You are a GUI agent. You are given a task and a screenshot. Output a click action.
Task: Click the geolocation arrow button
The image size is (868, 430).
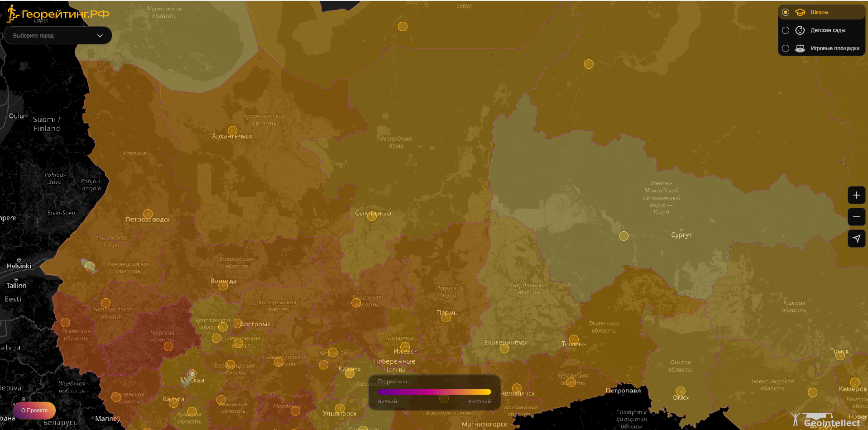click(856, 239)
